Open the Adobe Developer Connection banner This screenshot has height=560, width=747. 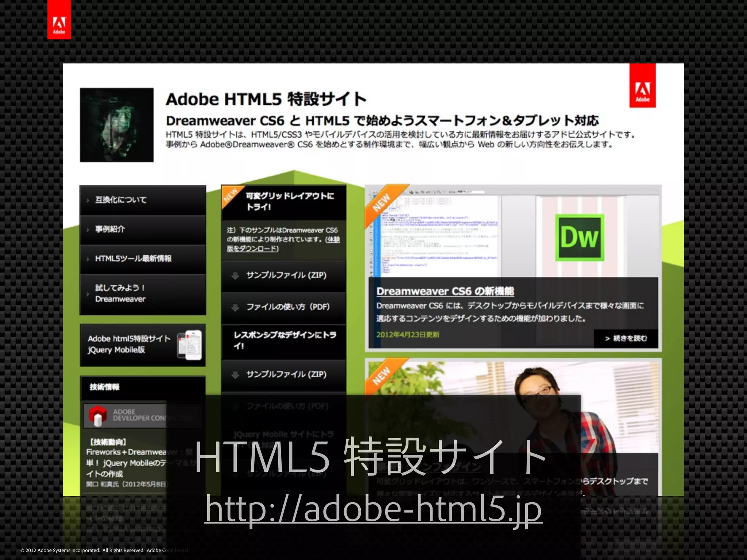(x=142, y=415)
